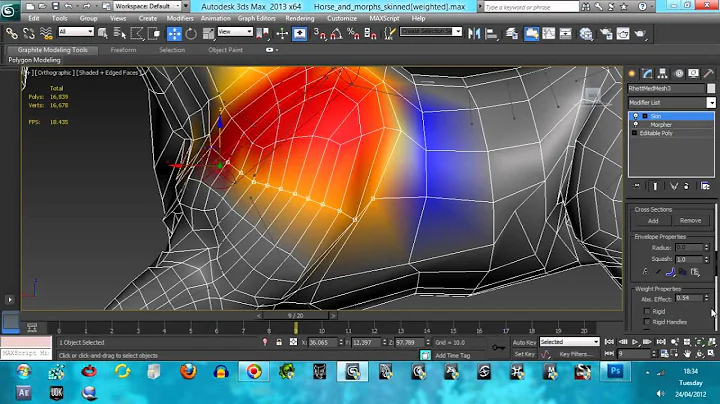Click the Render Production teapot icon
Viewport: 720px width, 404px height.
tap(640, 33)
